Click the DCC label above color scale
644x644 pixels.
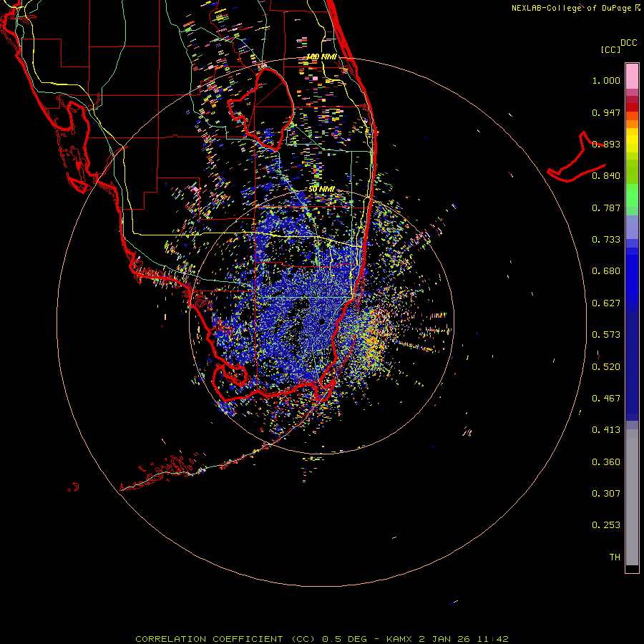pyautogui.click(x=628, y=43)
